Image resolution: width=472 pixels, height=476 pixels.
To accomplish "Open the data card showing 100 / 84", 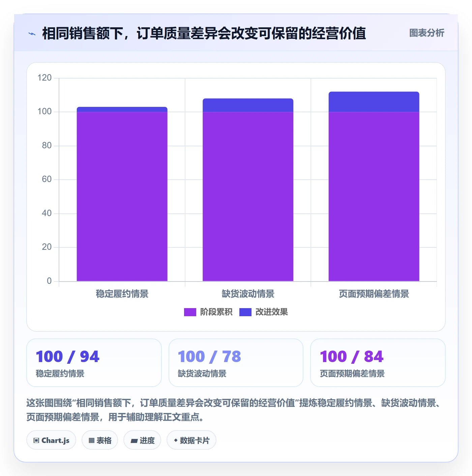I will tap(378, 363).
